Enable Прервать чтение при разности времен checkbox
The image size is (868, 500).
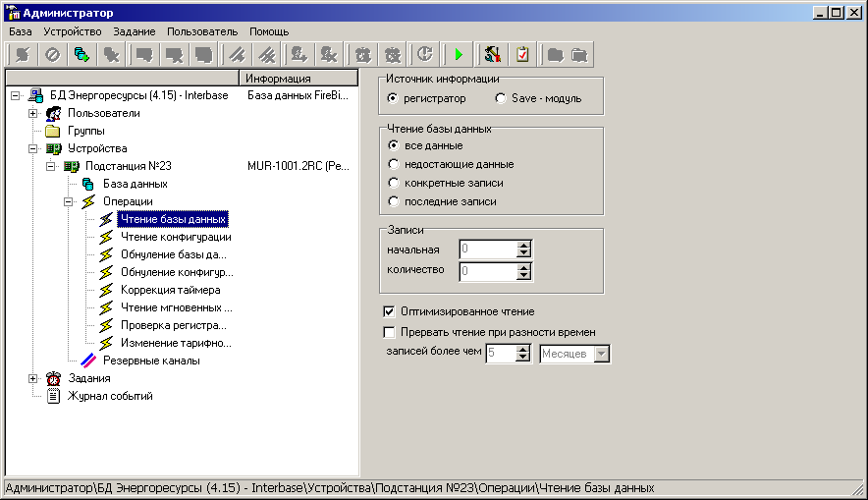click(x=389, y=332)
